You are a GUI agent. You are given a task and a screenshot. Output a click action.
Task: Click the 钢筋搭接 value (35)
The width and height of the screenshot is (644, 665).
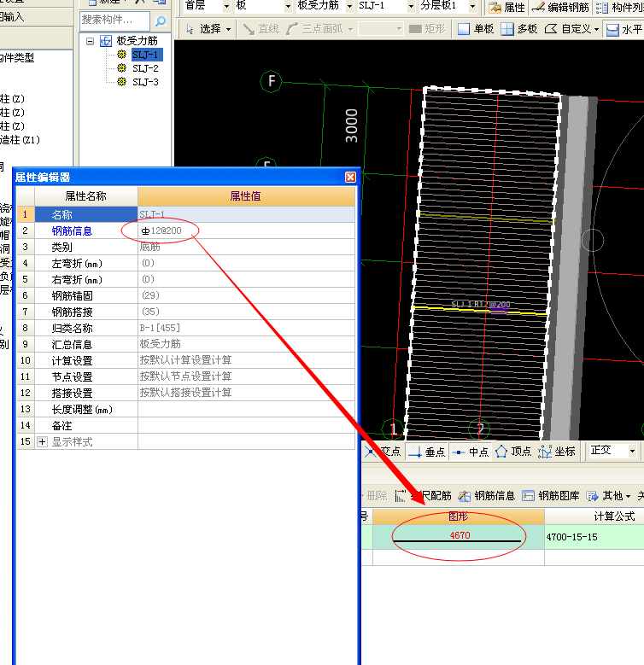point(246,312)
